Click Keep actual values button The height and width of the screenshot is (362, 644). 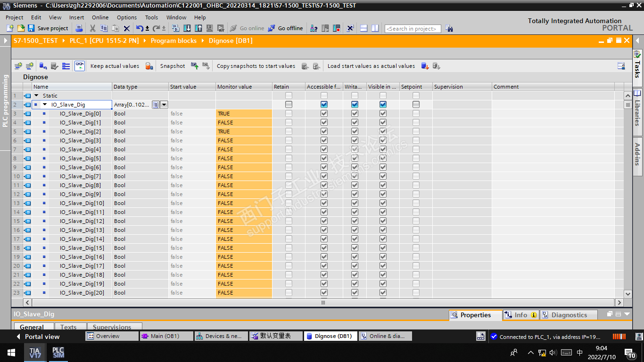115,66
